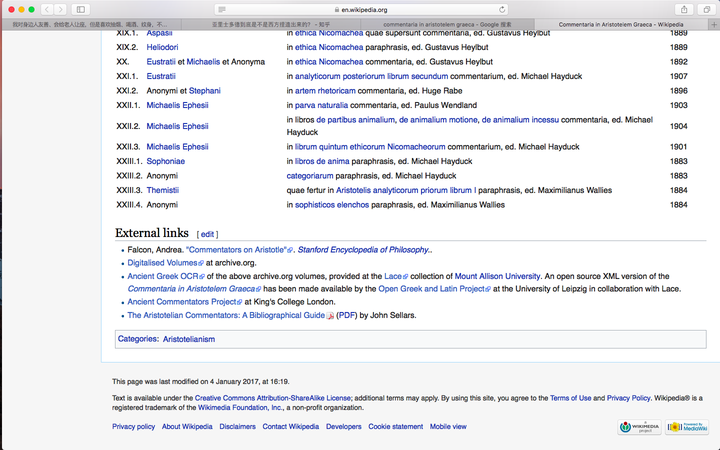Open the categoriarum link

310,176
